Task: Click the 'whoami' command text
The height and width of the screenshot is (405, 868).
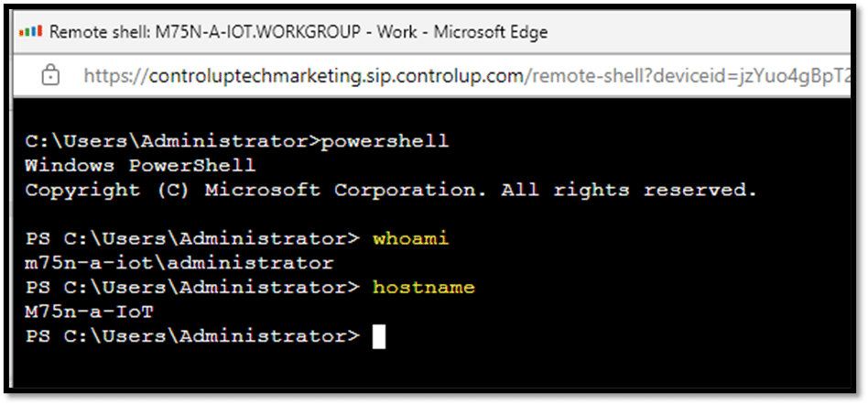Action: (x=410, y=239)
